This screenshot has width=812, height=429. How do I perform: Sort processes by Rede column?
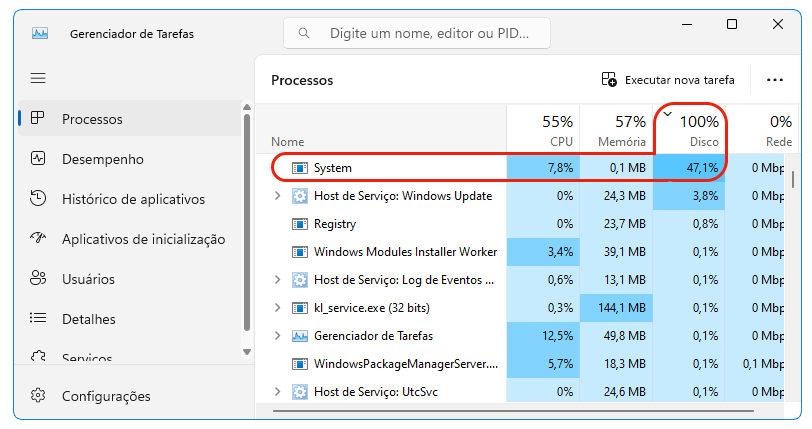[x=762, y=129]
